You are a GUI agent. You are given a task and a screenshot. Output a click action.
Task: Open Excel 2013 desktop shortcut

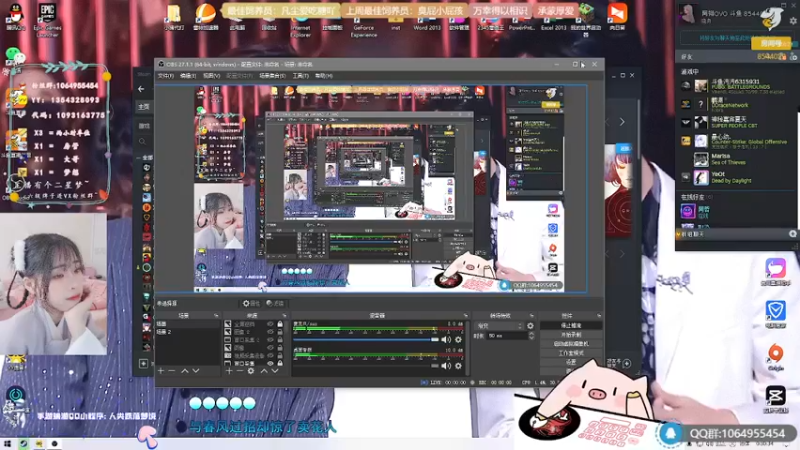pyautogui.click(x=554, y=23)
